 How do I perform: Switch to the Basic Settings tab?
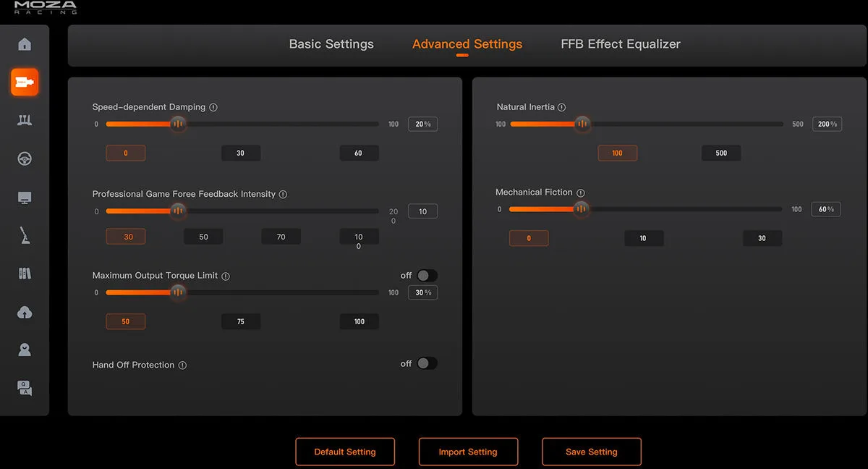coord(331,44)
